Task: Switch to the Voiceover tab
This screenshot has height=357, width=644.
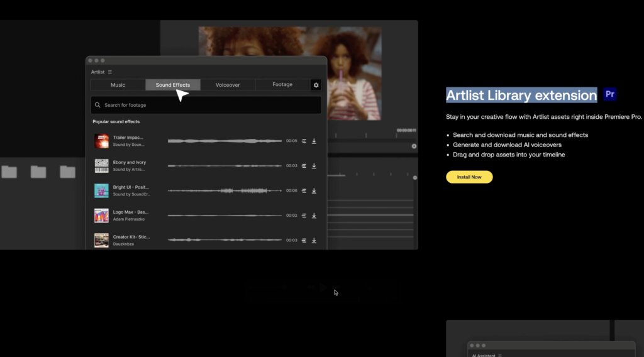Action: pyautogui.click(x=227, y=85)
